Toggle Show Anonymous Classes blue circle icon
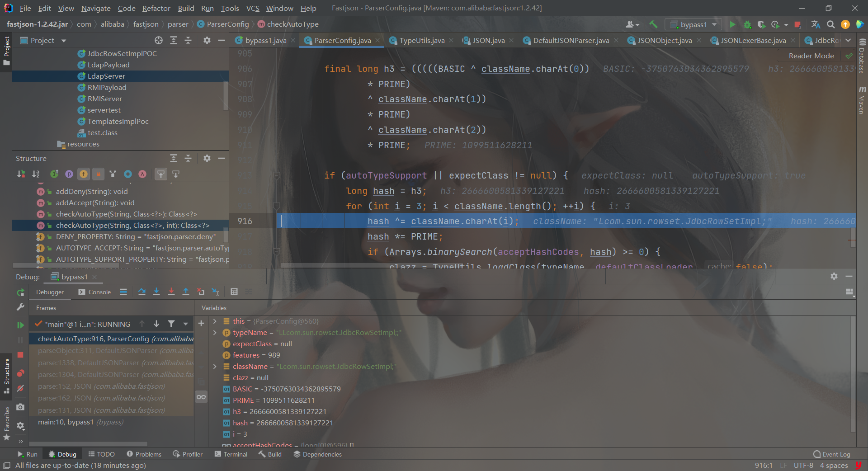 [x=128, y=174]
